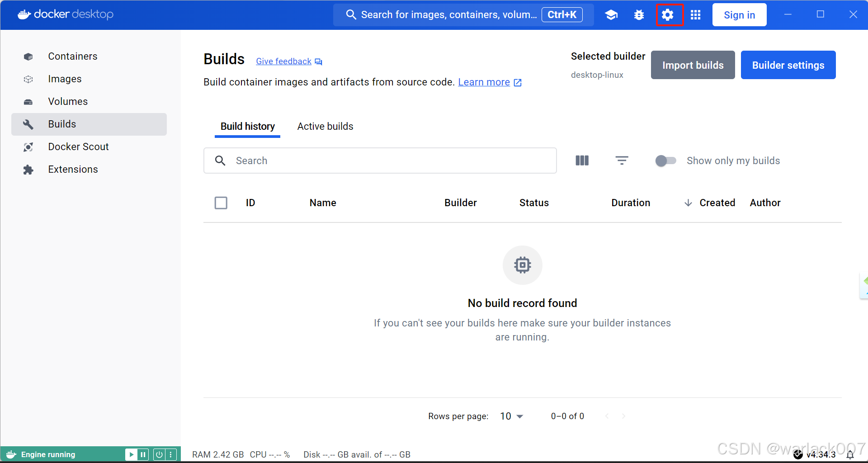Click the v4.34.3 version label
This screenshot has width=868, height=463.
[821, 455]
